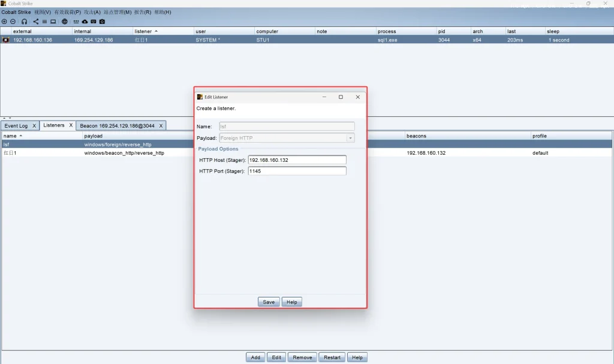The height and width of the screenshot is (364, 614).
Task: Show pivot graph via share-nodes icon
Action: [x=35, y=22]
